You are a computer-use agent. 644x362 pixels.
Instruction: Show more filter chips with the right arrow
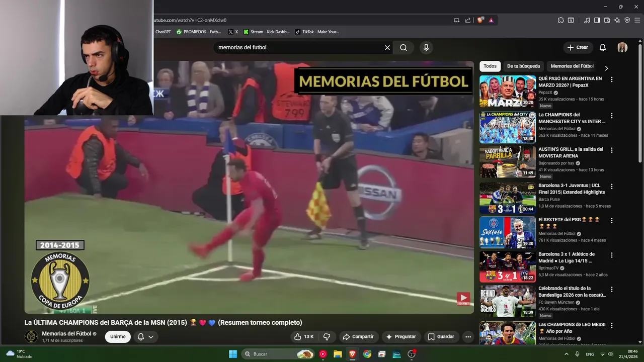tap(606, 68)
